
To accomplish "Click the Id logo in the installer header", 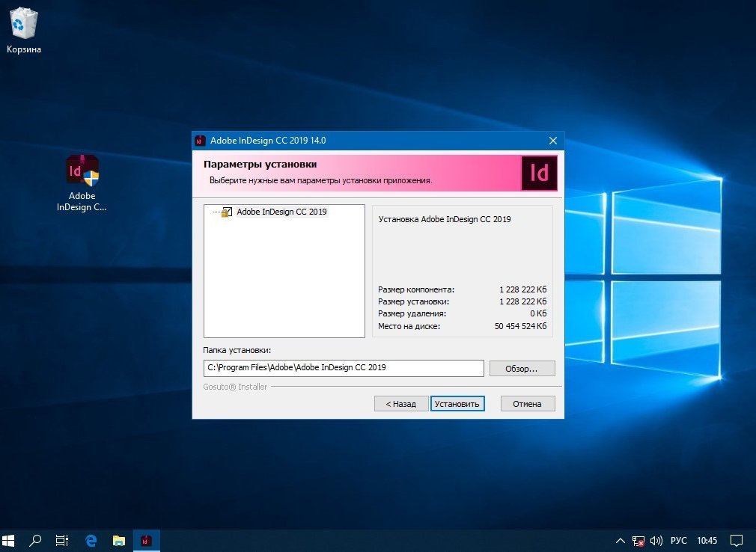I will click(x=539, y=173).
